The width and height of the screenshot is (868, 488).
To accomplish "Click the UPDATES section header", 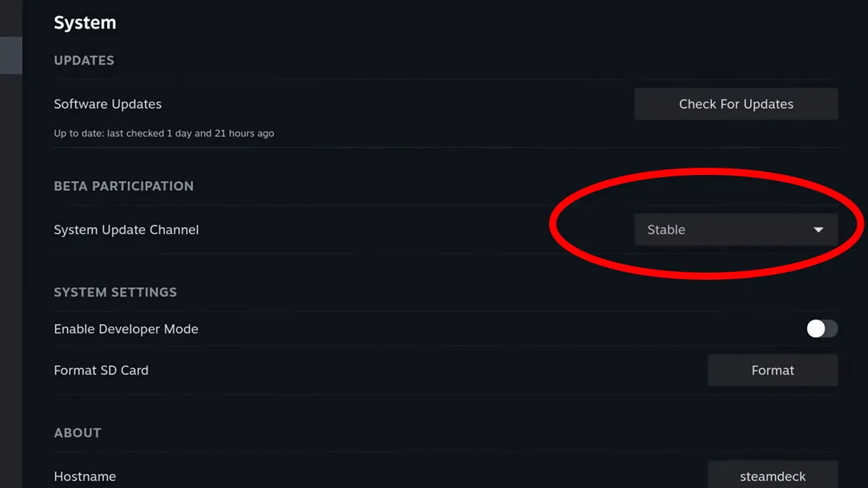I will pyautogui.click(x=84, y=60).
